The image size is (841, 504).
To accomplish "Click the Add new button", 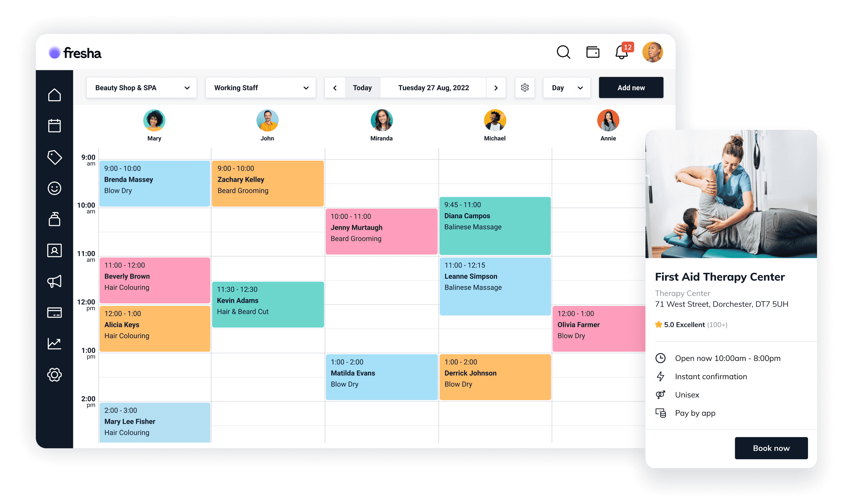I will coord(630,88).
